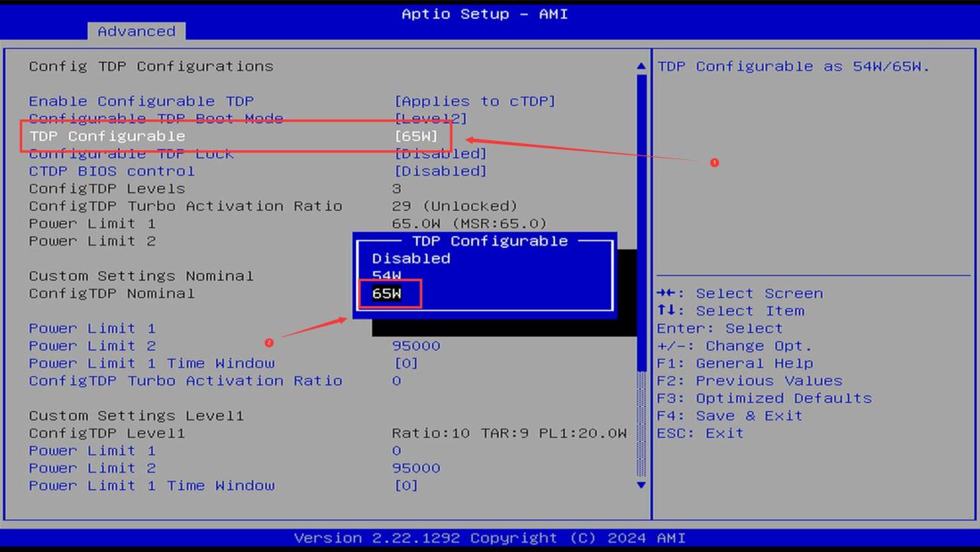Select Nominal ConfigTDP Turbo Activation Ratio item
Viewport: 980px width, 552px height.
185,381
